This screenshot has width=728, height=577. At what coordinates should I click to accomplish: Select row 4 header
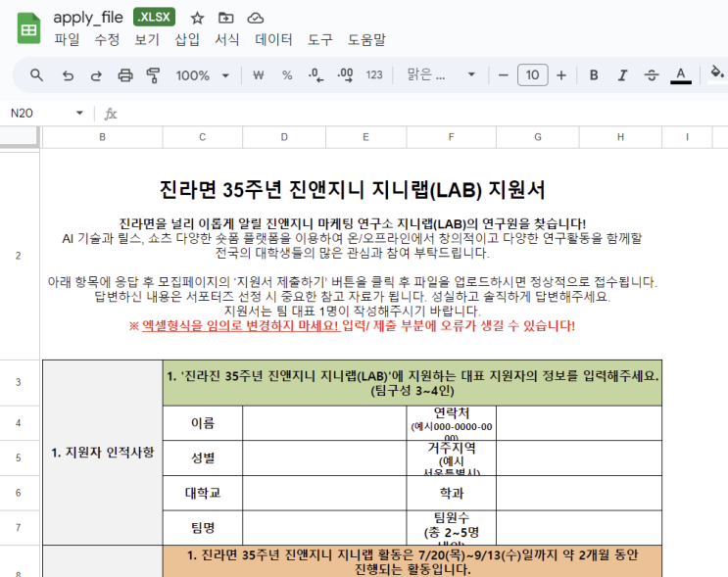(x=19, y=423)
